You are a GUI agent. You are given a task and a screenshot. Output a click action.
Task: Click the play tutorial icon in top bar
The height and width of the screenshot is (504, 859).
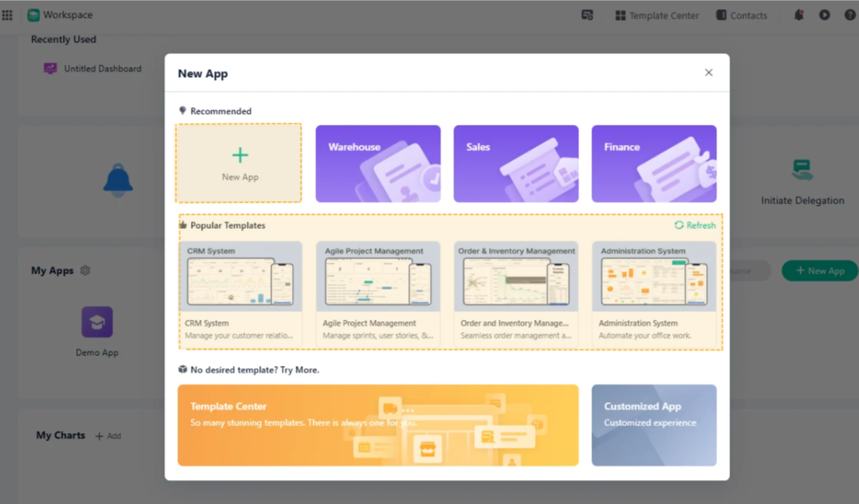click(x=824, y=15)
